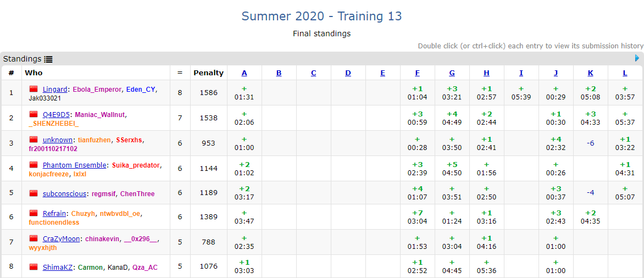This screenshot has height=278, width=644.
Task: Open the Lingard team link
Action: pos(55,89)
